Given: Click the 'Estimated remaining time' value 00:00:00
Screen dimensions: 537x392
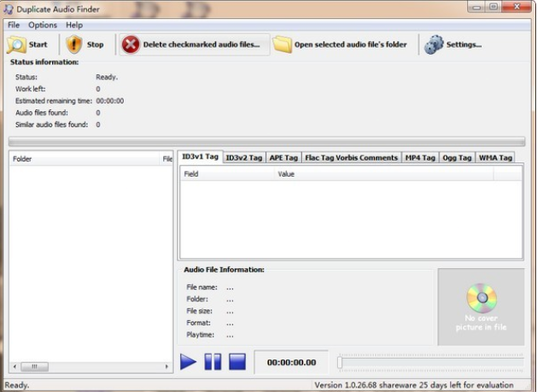Looking at the screenshot, I should tap(110, 101).
